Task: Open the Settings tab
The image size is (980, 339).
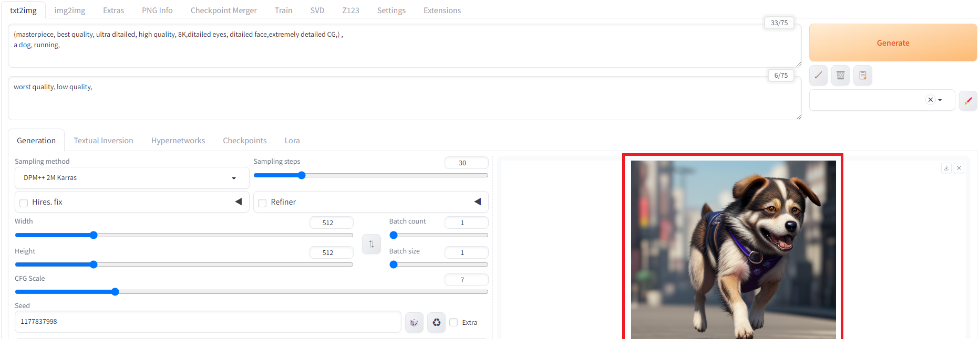Action: pos(391,10)
